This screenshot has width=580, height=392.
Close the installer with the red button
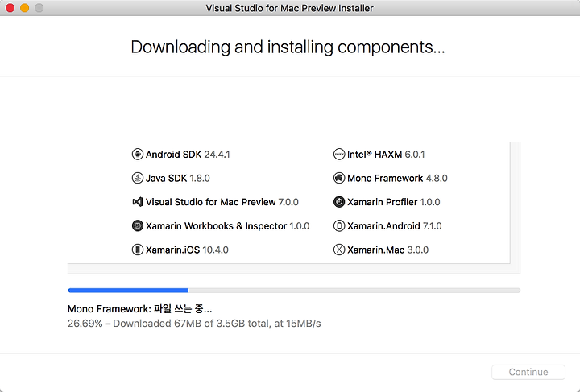tap(10, 8)
